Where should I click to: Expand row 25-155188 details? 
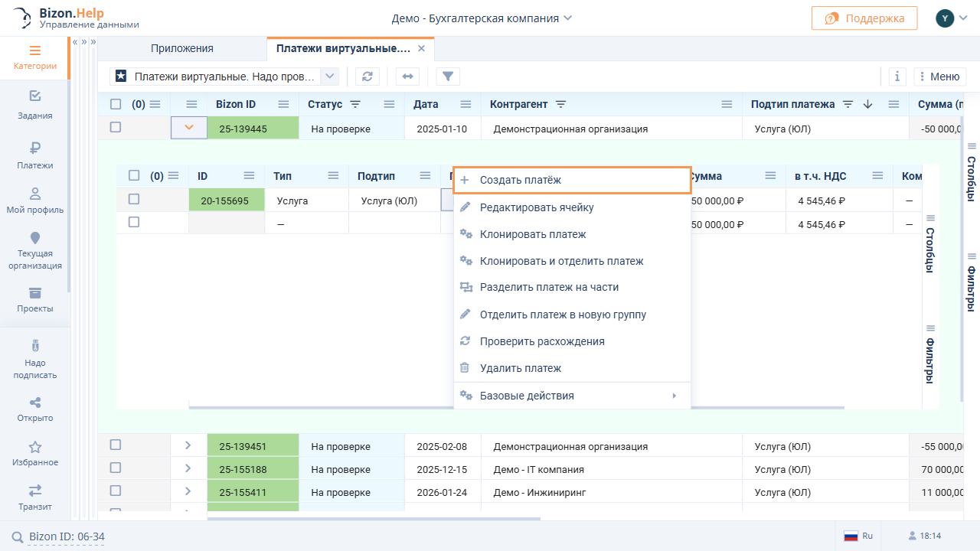point(188,469)
